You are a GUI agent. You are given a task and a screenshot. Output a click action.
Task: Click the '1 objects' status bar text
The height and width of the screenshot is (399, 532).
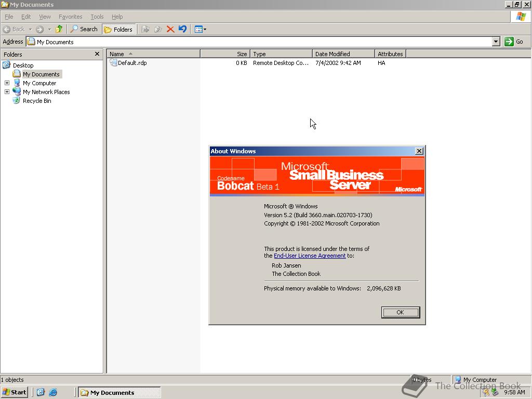(12, 380)
